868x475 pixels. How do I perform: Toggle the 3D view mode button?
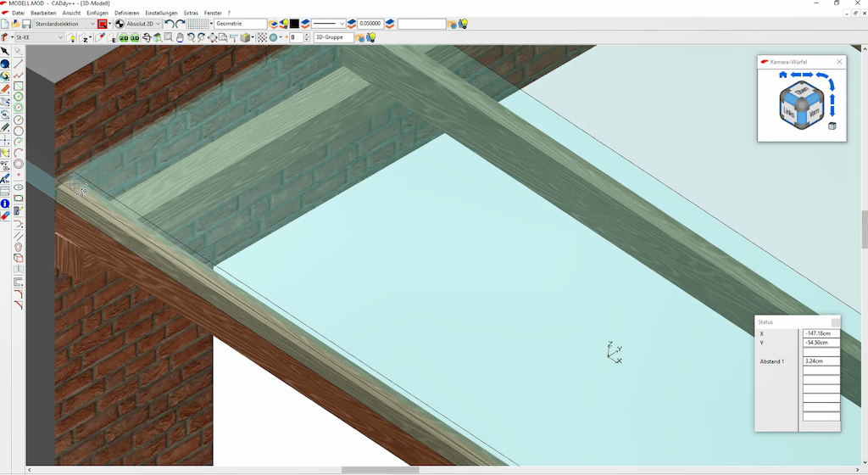(x=135, y=38)
